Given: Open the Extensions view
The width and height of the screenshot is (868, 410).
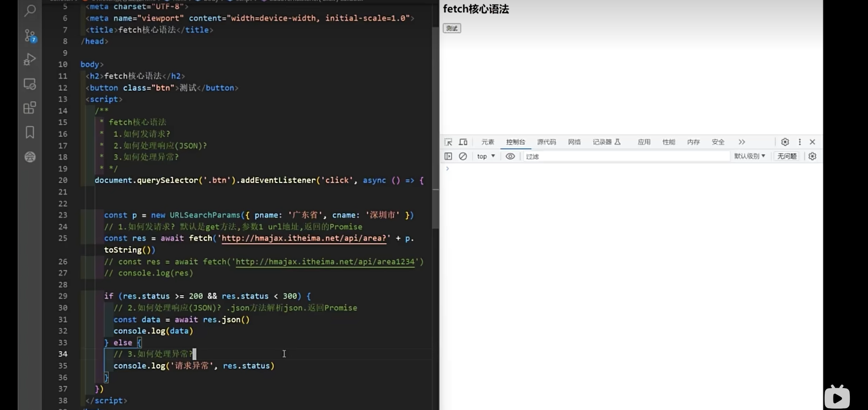Looking at the screenshot, I should [30, 108].
